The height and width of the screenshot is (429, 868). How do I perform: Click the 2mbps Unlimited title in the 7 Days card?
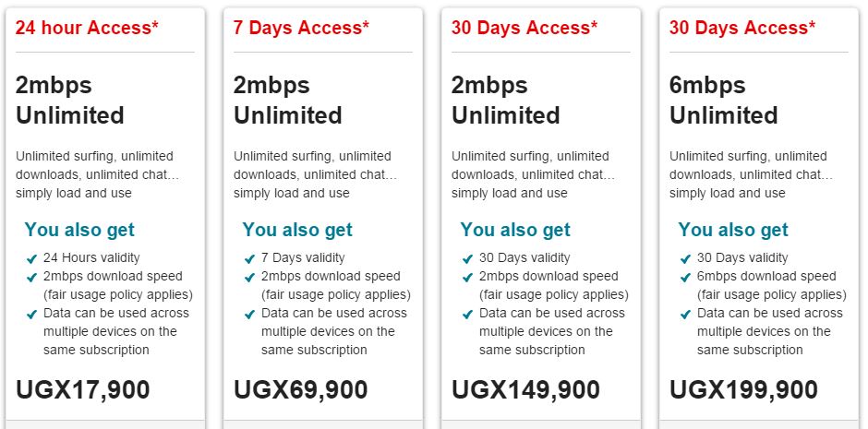[x=288, y=101]
